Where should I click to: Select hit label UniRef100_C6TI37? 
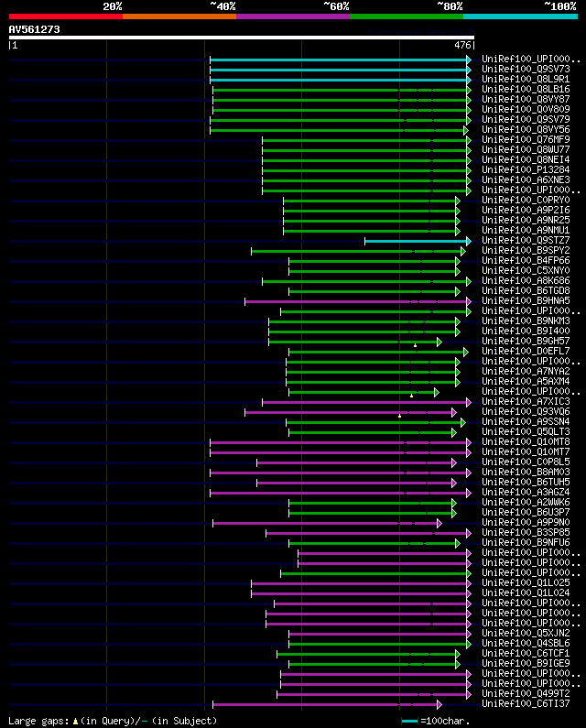pyautogui.click(x=526, y=704)
